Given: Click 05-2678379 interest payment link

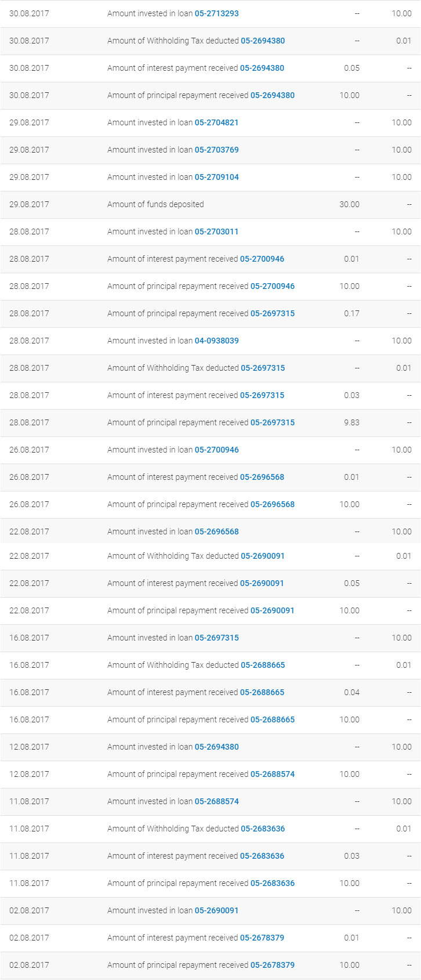Looking at the screenshot, I should tap(262, 938).
